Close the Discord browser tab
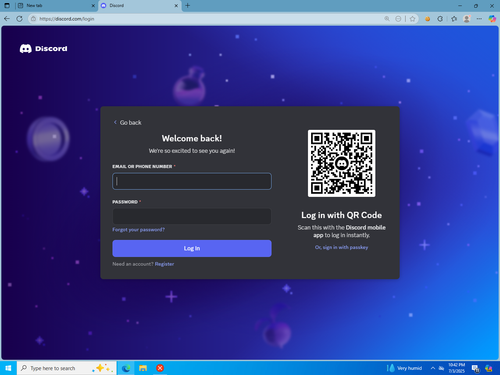Screen dimensions: 500x375 [176, 6]
